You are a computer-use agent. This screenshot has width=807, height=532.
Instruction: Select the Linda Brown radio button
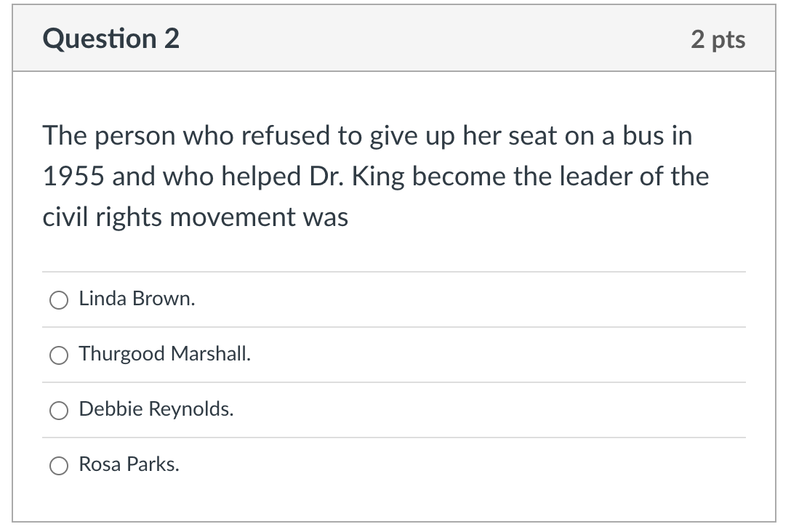point(59,300)
